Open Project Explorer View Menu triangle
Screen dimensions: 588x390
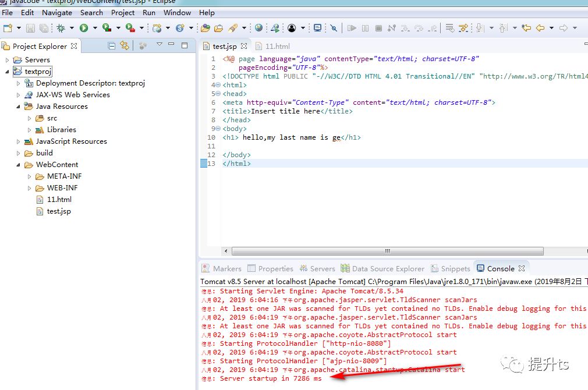[160, 44]
